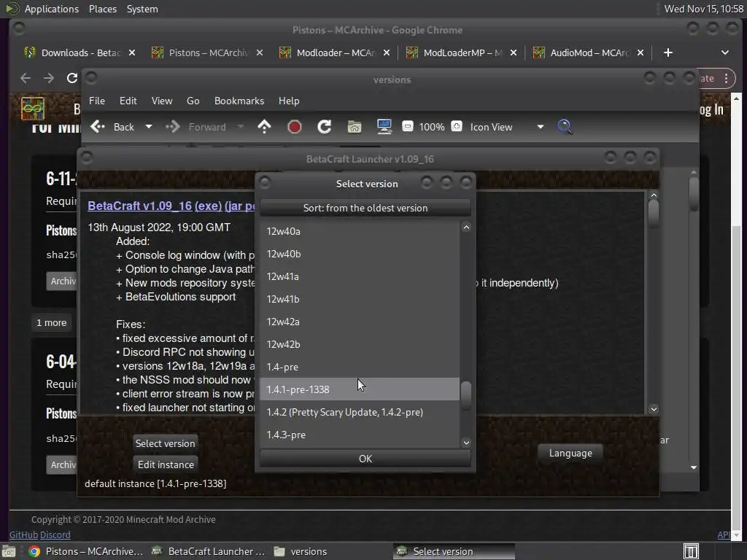
Task: Click the version list scrollbar thumb
Action: tap(466, 394)
